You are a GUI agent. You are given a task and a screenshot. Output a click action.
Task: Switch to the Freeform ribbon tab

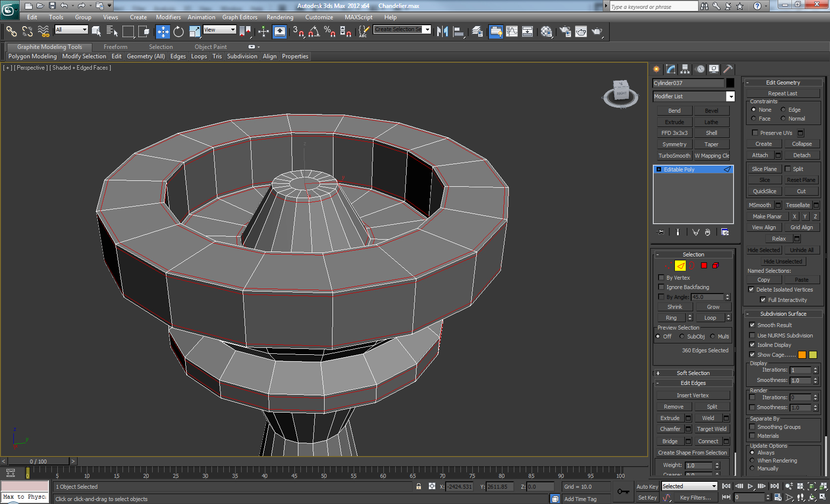click(x=115, y=47)
